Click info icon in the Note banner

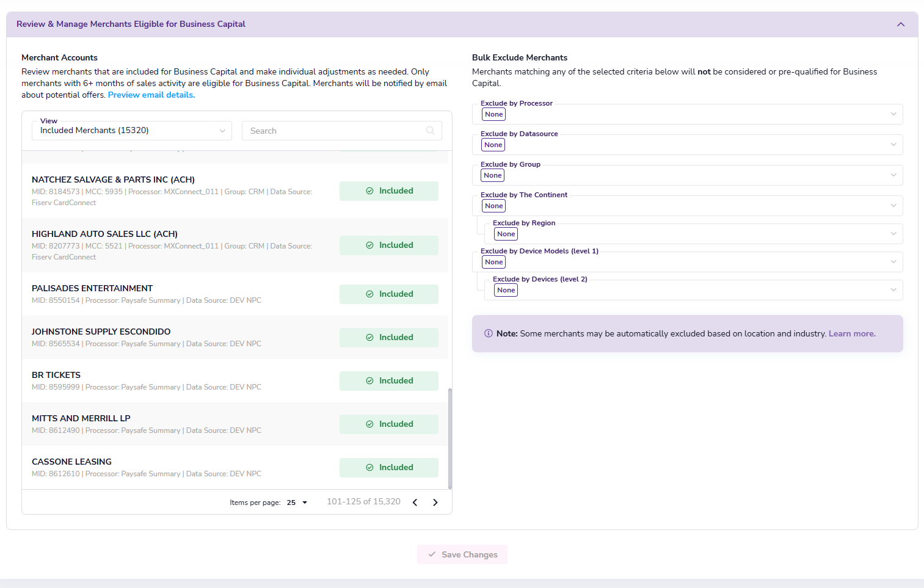pyautogui.click(x=489, y=333)
